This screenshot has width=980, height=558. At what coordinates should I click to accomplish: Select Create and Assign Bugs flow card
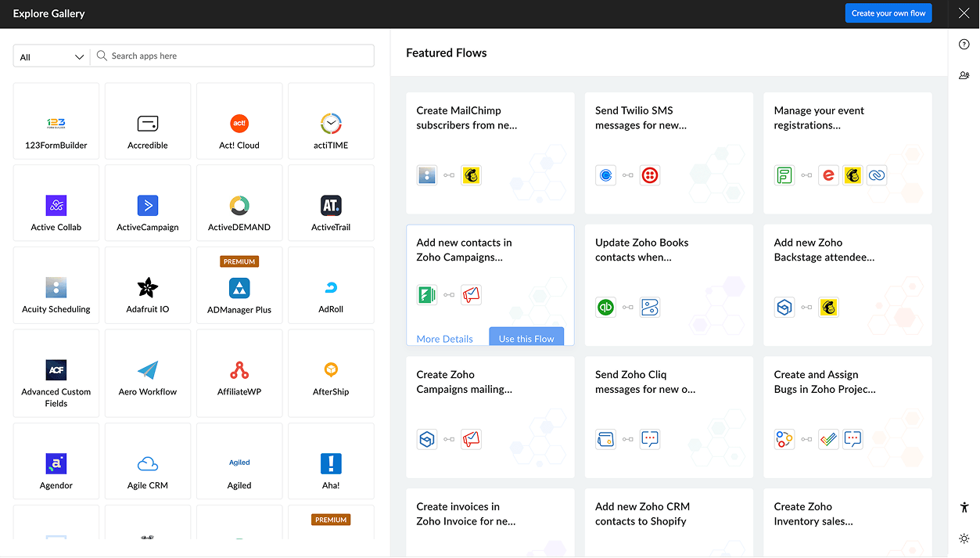point(848,417)
